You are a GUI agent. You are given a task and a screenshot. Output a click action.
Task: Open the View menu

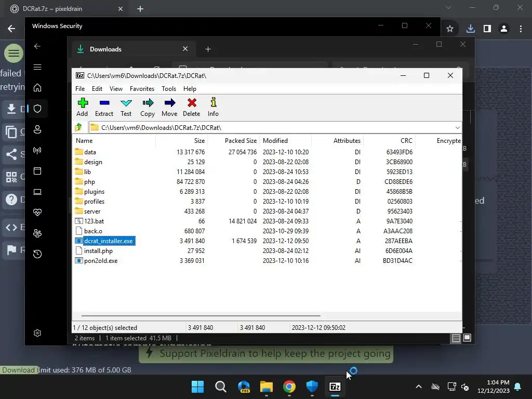point(116,88)
